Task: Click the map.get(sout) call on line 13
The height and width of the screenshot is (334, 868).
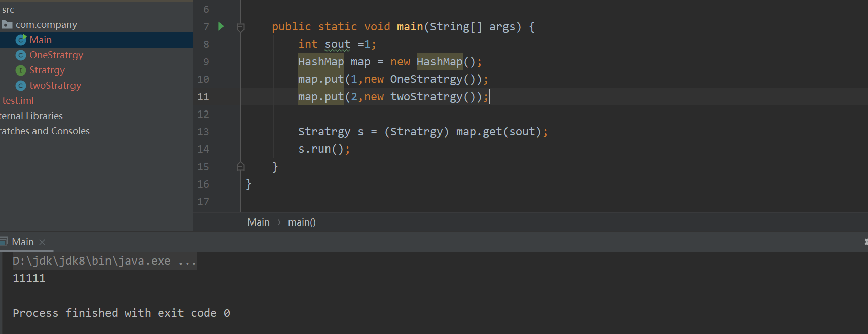Action: coord(499,132)
